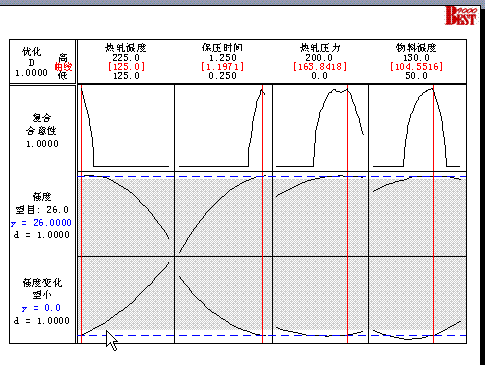Click the 热轧压力 column header

[x=320, y=48]
